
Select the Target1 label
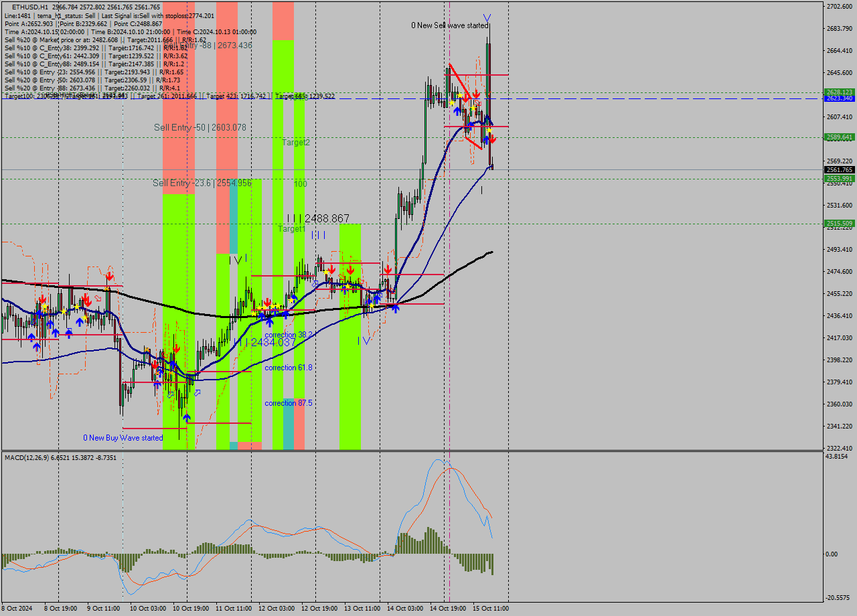(x=292, y=229)
